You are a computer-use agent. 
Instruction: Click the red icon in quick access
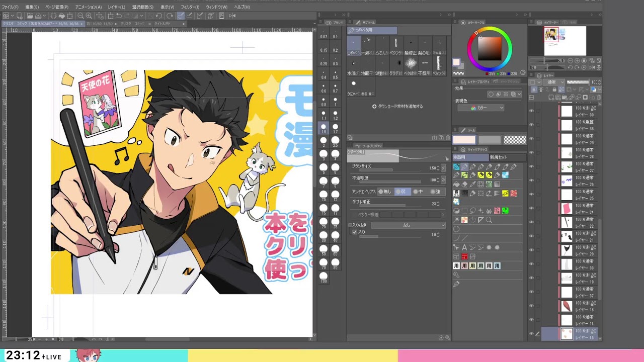[464, 256]
